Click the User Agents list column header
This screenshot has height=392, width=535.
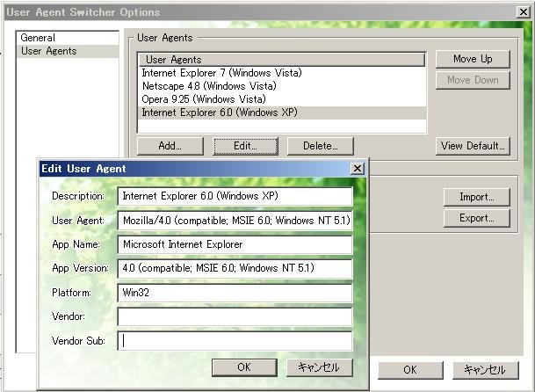(x=282, y=60)
